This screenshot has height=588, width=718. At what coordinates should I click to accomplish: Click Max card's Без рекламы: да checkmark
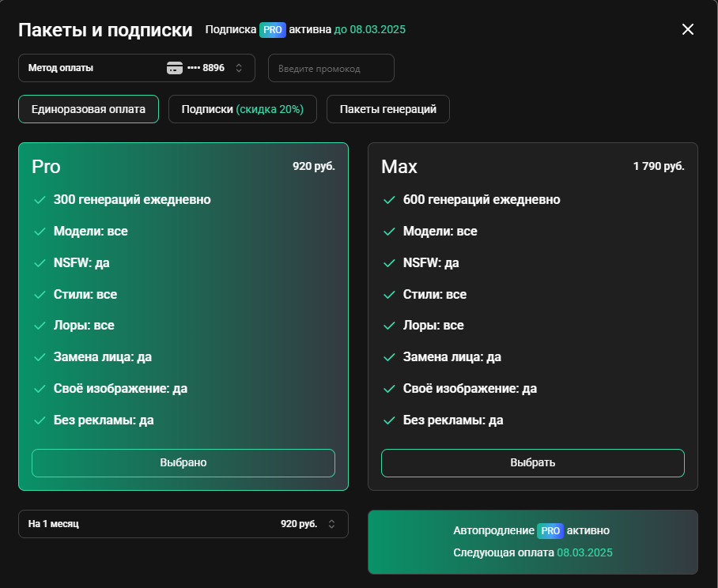pos(389,420)
